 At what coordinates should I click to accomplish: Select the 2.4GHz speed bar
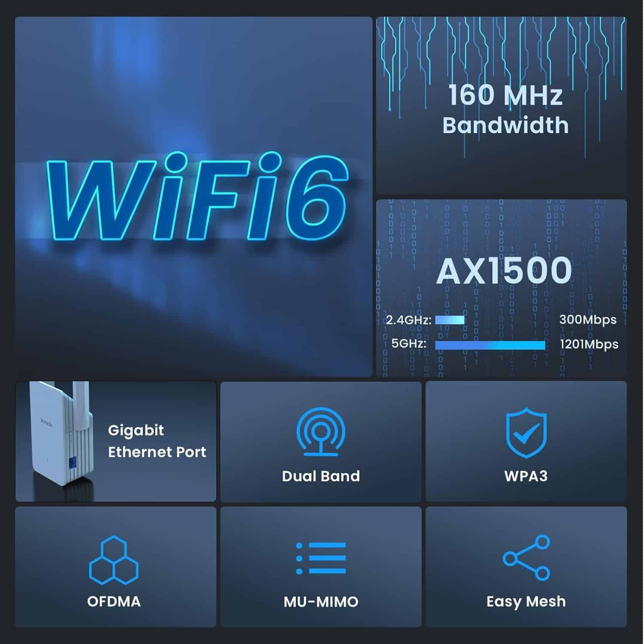pyautogui.click(x=450, y=320)
